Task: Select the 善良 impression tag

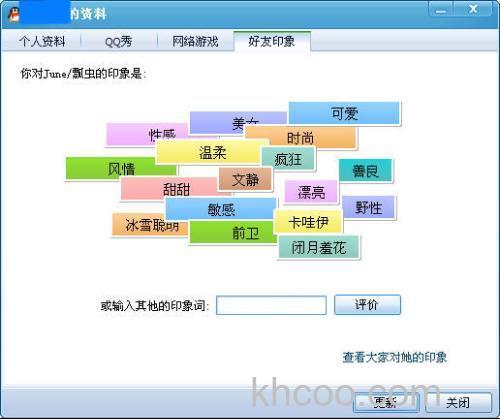Action: click(x=365, y=170)
